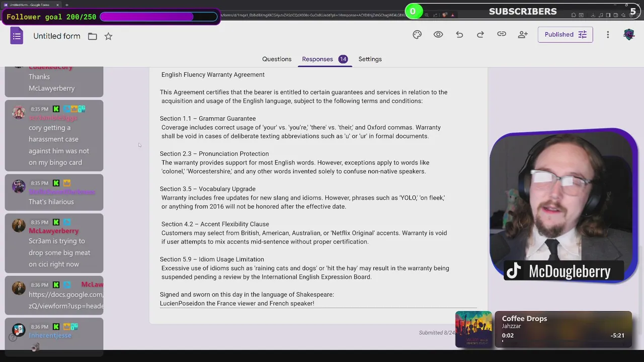Click Section 4.2 – Accent Flexibility Clause heading
The width and height of the screenshot is (644, 362).
tap(215, 224)
